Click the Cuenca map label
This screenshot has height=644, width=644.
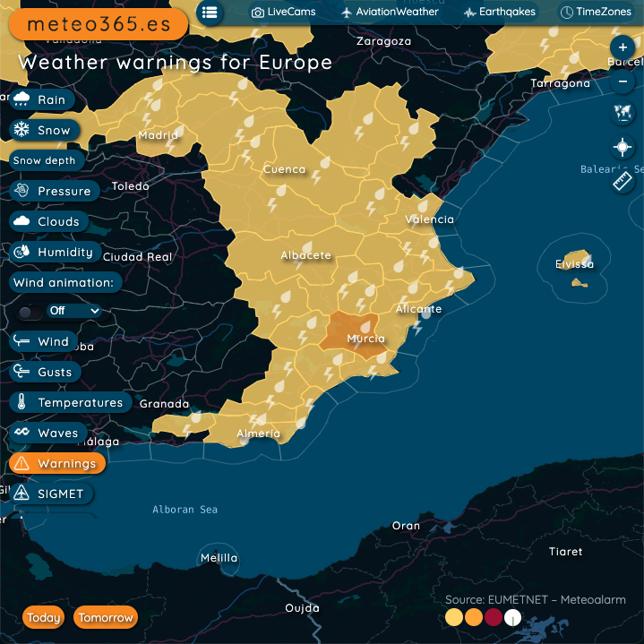[284, 169]
